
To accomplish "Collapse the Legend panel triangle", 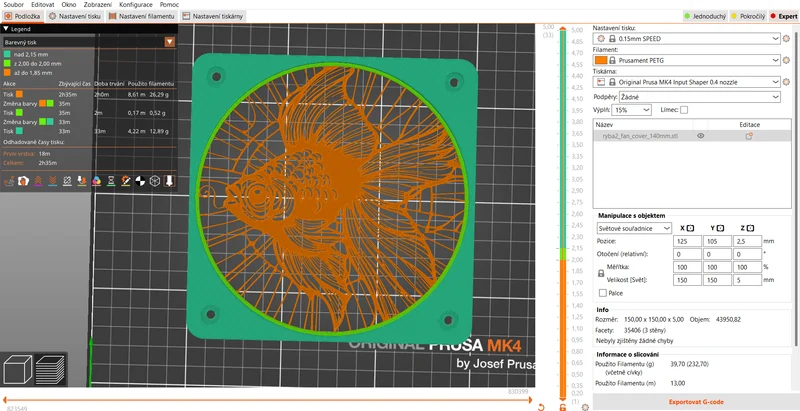I will (x=6, y=29).
